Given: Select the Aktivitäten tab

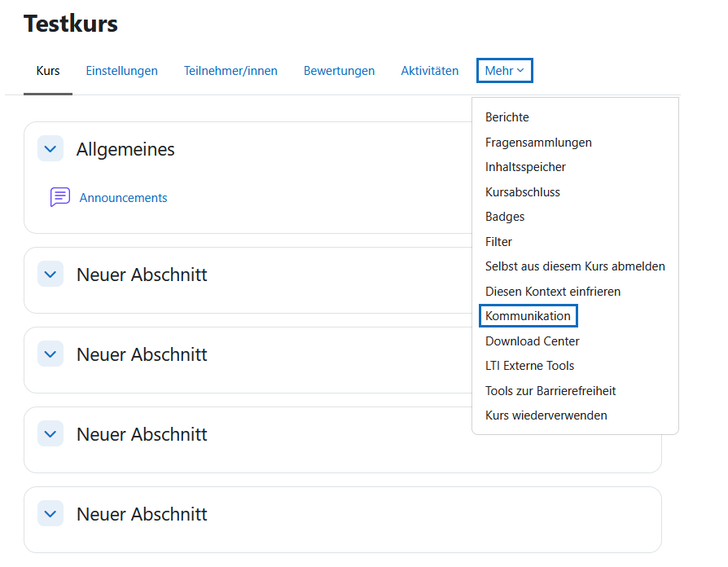Looking at the screenshot, I should pos(429,71).
